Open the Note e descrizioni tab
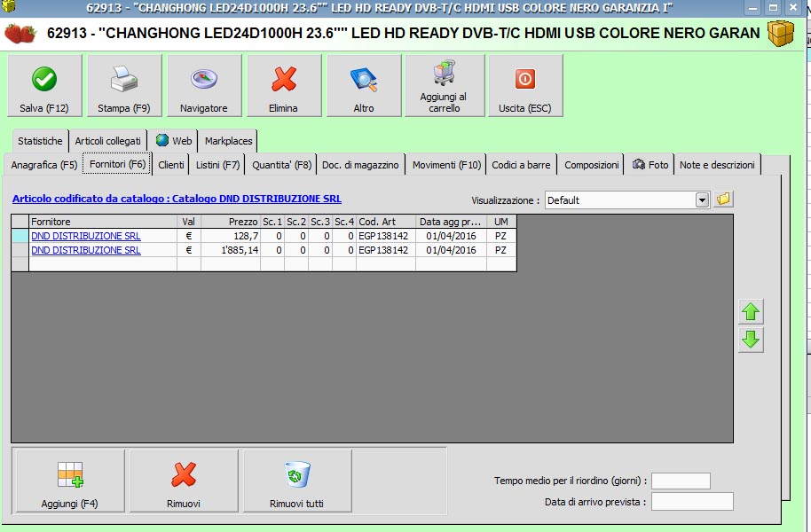The height and width of the screenshot is (532, 811). coord(717,165)
